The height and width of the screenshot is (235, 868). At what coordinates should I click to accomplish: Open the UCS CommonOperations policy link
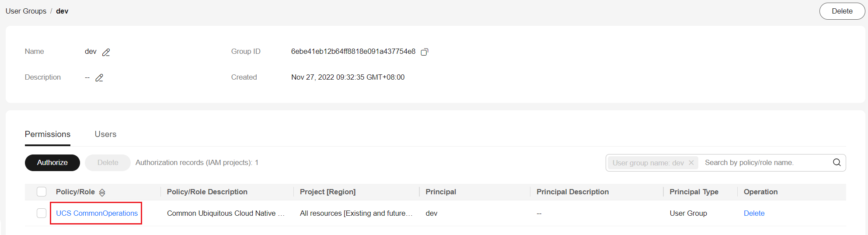[x=97, y=213]
